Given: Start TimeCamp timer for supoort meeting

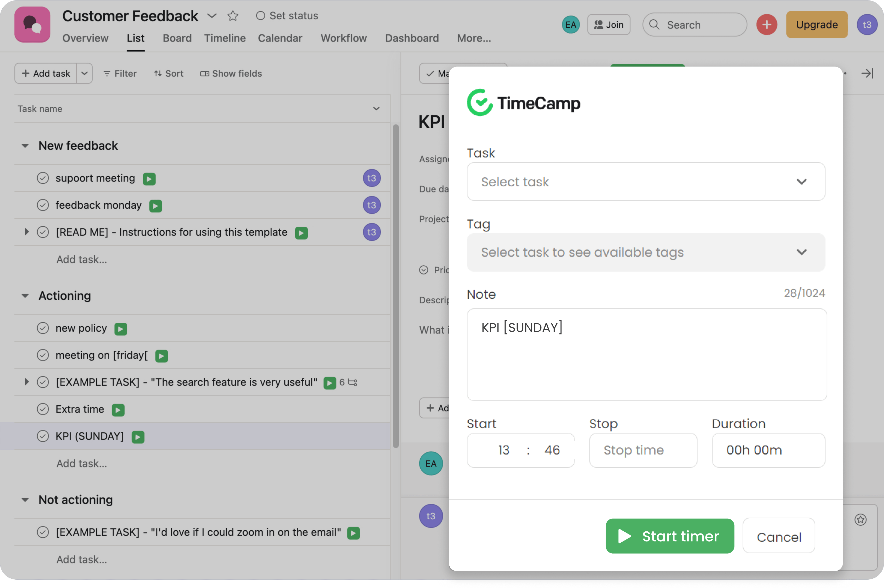Looking at the screenshot, I should [149, 179].
